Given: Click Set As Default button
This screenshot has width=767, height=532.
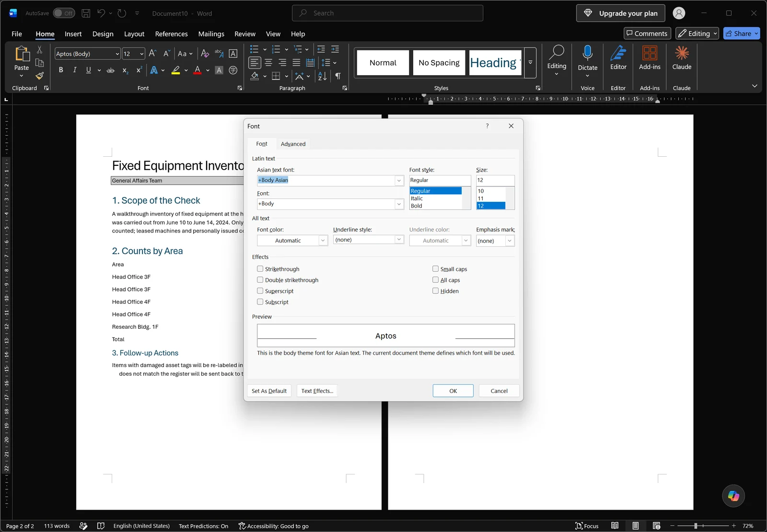Looking at the screenshot, I should point(269,391).
